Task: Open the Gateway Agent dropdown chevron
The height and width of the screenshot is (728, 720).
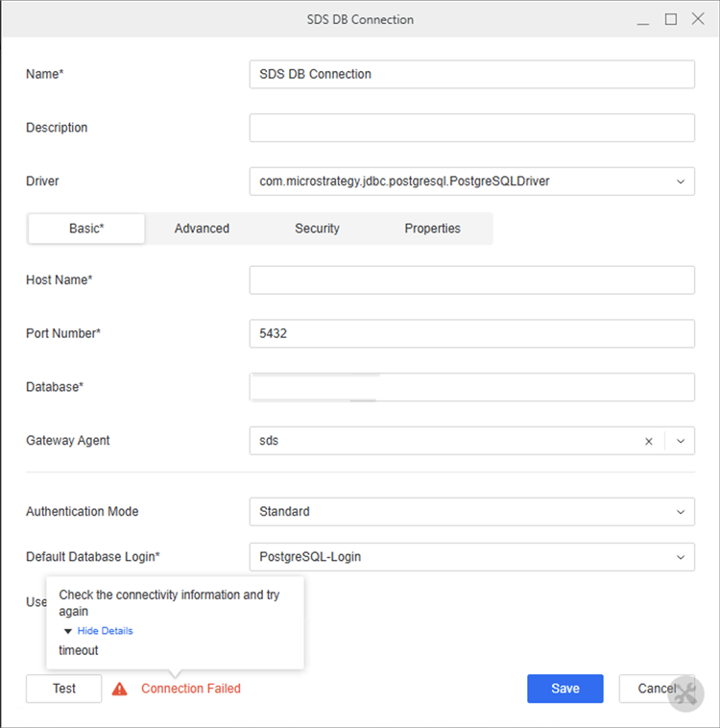Action: 680,441
